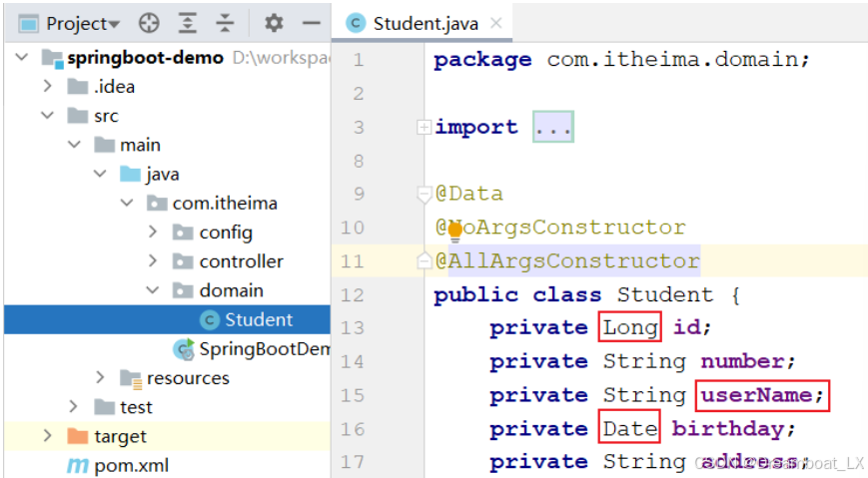The width and height of the screenshot is (868, 478).
Task: Select the com.itheima package row
Action: (x=167, y=203)
